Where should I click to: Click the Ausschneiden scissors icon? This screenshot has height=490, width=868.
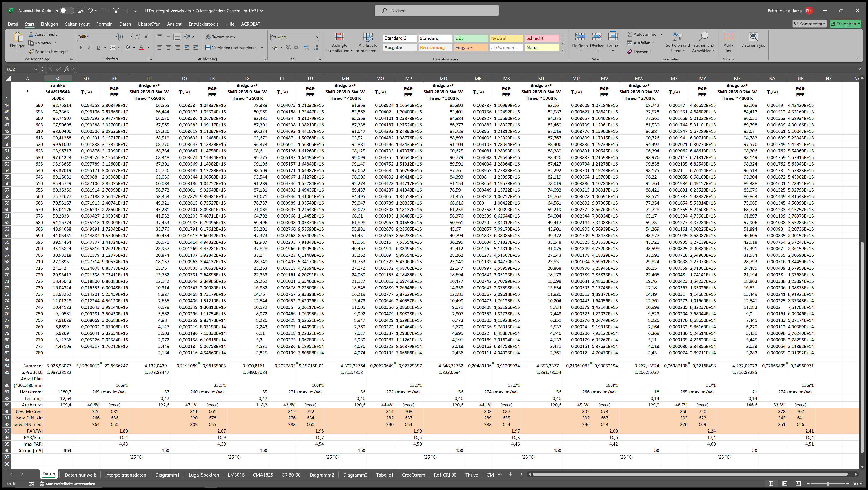(x=31, y=34)
